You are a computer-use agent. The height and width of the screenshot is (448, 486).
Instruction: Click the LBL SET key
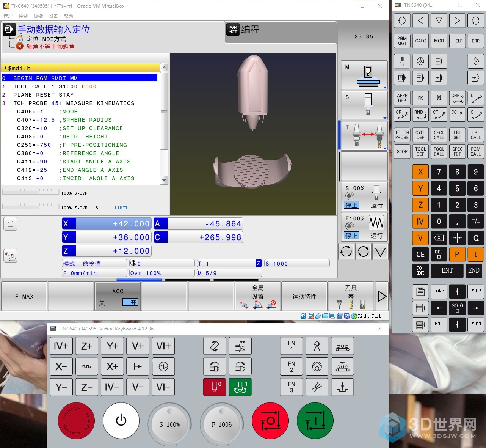458,135
